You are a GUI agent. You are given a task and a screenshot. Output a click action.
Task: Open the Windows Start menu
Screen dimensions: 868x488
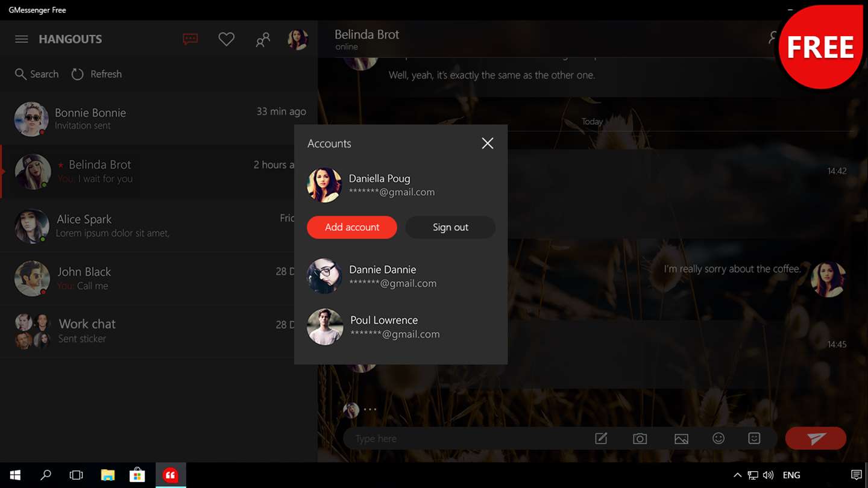[15, 475]
